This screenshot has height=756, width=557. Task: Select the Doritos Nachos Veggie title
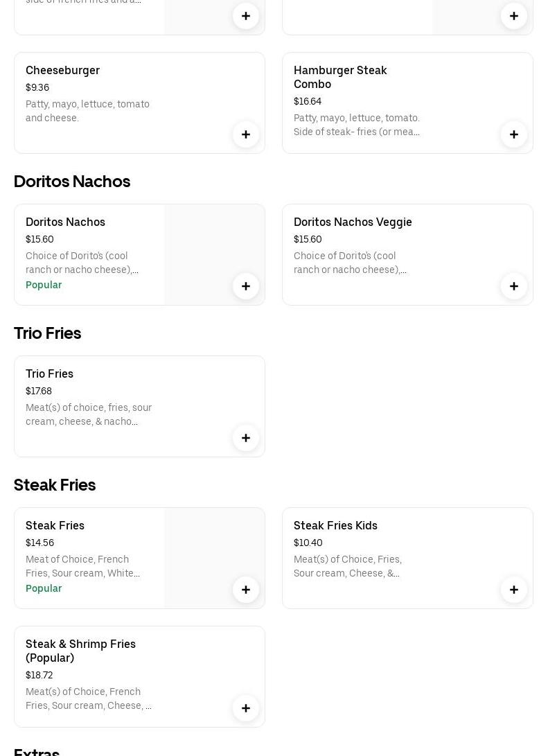pos(353,222)
